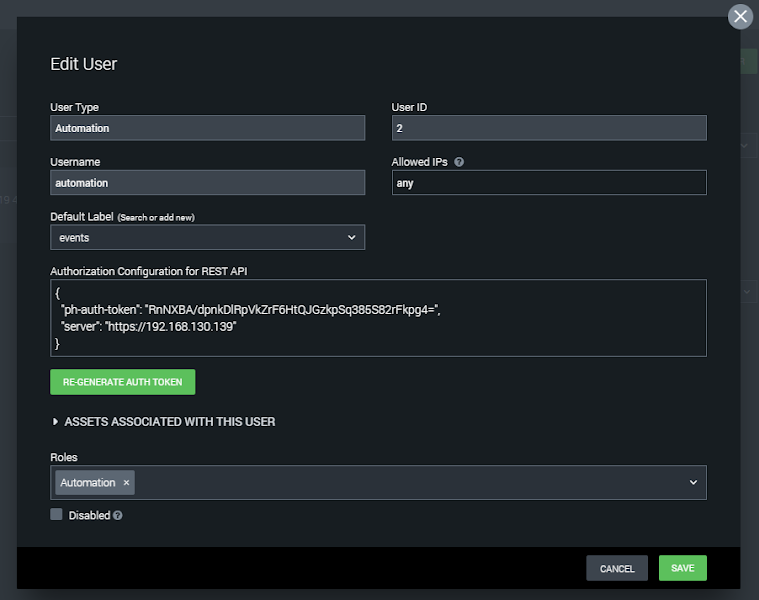The image size is (759, 600).
Task: Open the Roles dropdown arrow
Action: pos(693,482)
